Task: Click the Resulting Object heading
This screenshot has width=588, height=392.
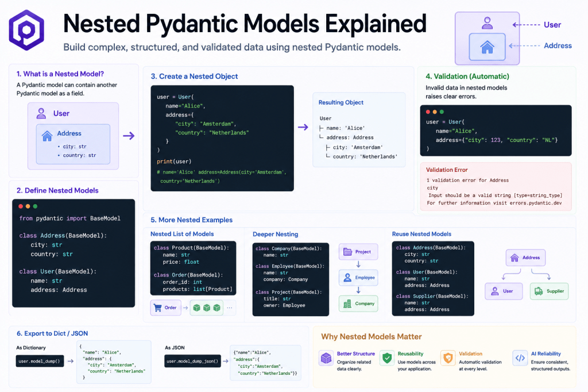Action: tap(341, 102)
